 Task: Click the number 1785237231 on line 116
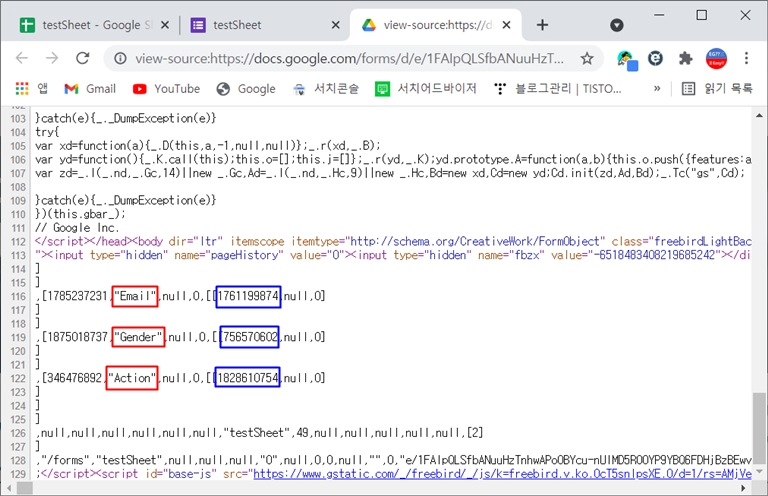77,296
